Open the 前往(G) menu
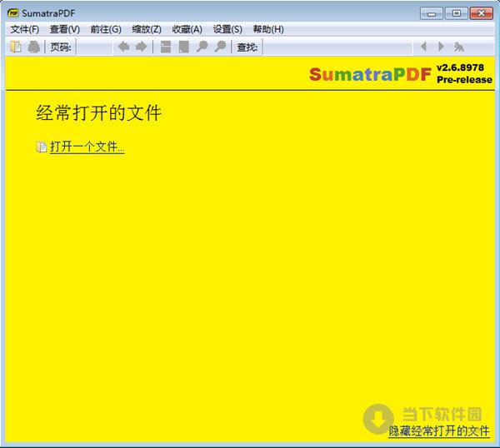Image resolution: width=500 pixels, height=448 pixels. [x=106, y=30]
